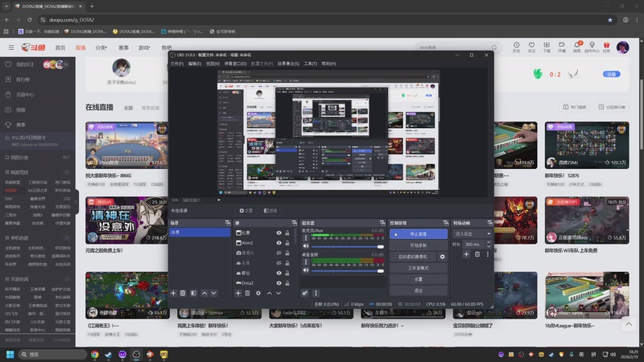Open the 工具(T) menu in OBS
The width and height of the screenshot is (644, 362).
(x=310, y=63)
